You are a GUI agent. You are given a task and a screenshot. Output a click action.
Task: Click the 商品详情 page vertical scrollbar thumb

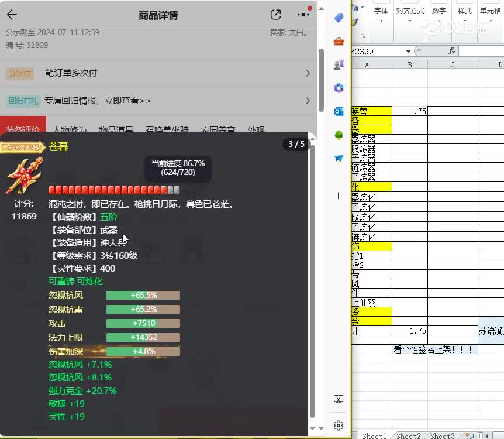click(x=321, y=80)
